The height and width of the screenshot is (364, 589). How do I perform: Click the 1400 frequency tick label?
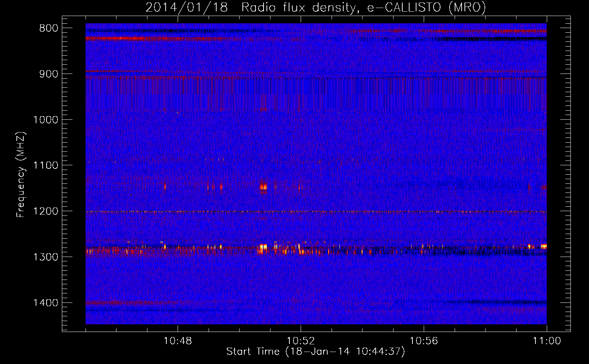(46, 303)
